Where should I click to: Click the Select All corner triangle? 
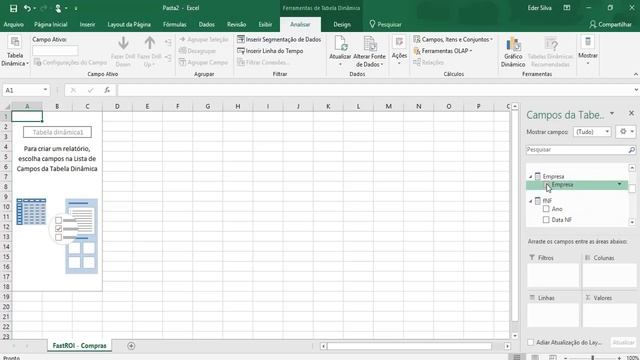tap(7, 107)
